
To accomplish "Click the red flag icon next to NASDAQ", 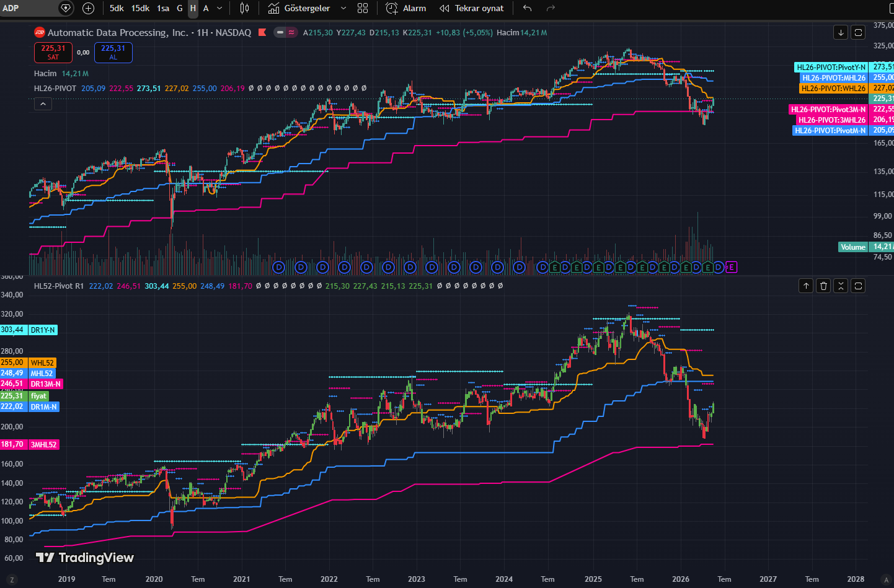I will (x=262, y=32).
